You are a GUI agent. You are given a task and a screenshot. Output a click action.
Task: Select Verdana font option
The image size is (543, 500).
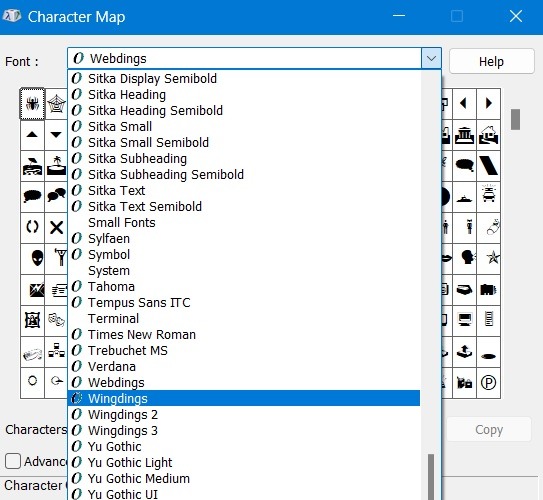point(244,366)
